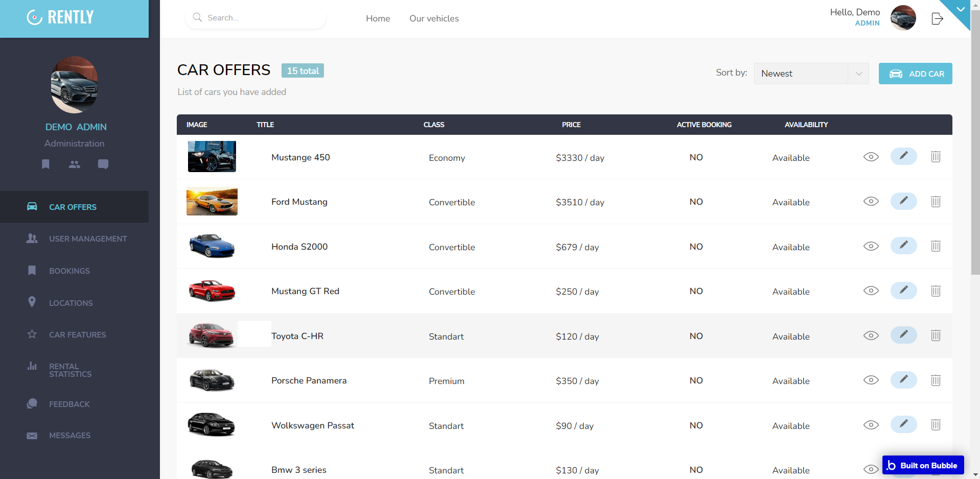Edit the Porsche Panamera offer
The width and height of the screenshot is (980, 479).
tap(903, 380)
